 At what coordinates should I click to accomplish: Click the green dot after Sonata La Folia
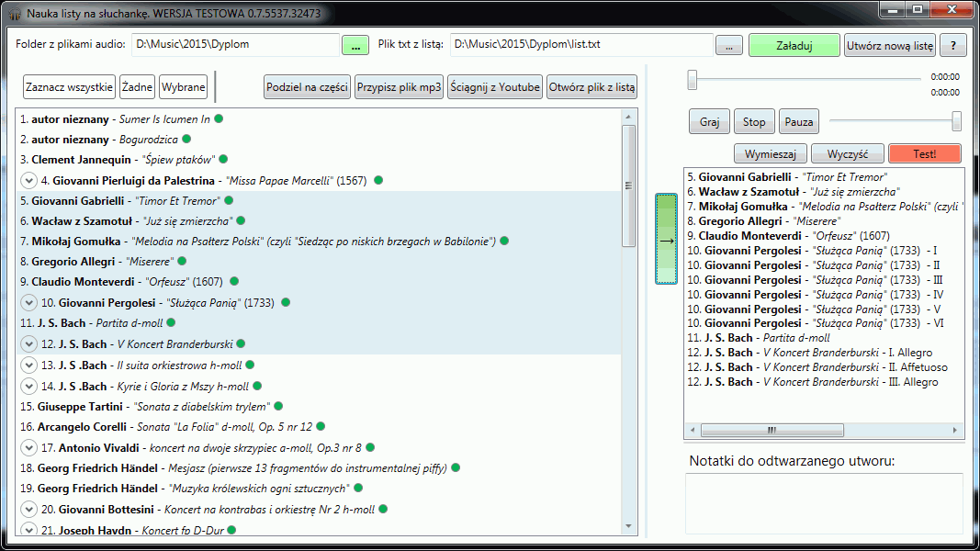321,426
